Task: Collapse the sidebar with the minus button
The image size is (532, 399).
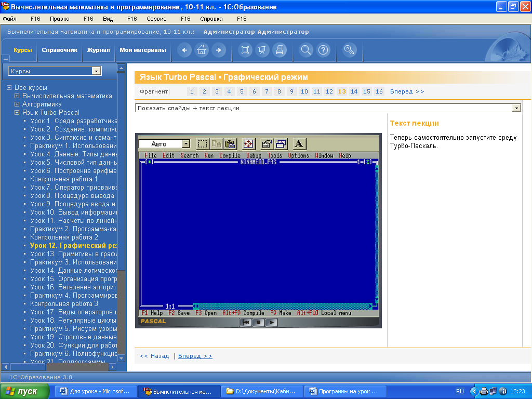Action: 5,59
